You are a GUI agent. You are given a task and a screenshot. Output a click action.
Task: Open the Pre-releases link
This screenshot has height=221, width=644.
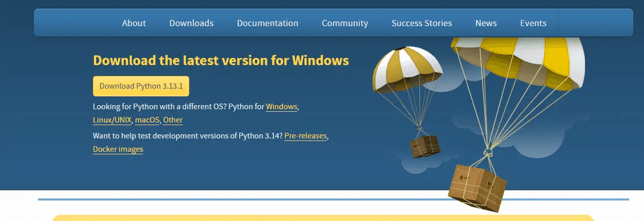tap(305, 136)
